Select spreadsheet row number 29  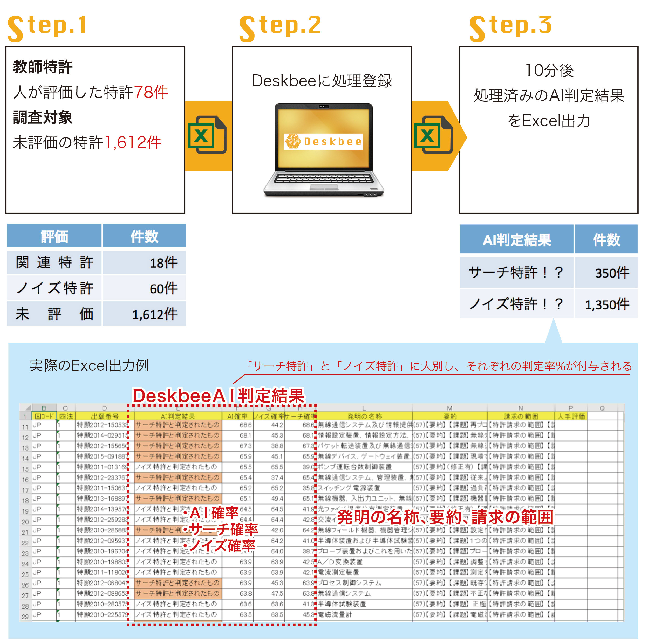25,617
